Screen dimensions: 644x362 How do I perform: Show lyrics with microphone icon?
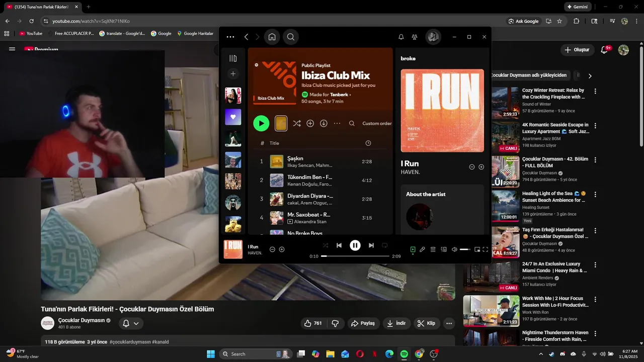[x=423, y=249]
